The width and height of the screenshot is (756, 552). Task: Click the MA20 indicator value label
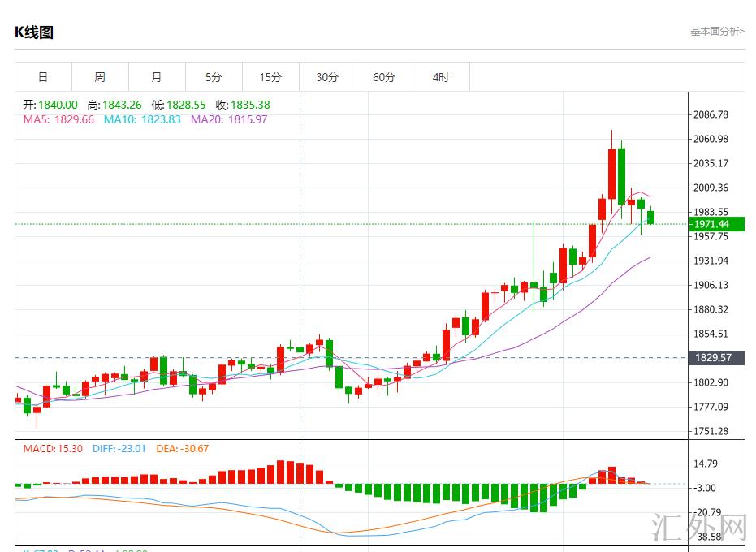click(229, 119)
